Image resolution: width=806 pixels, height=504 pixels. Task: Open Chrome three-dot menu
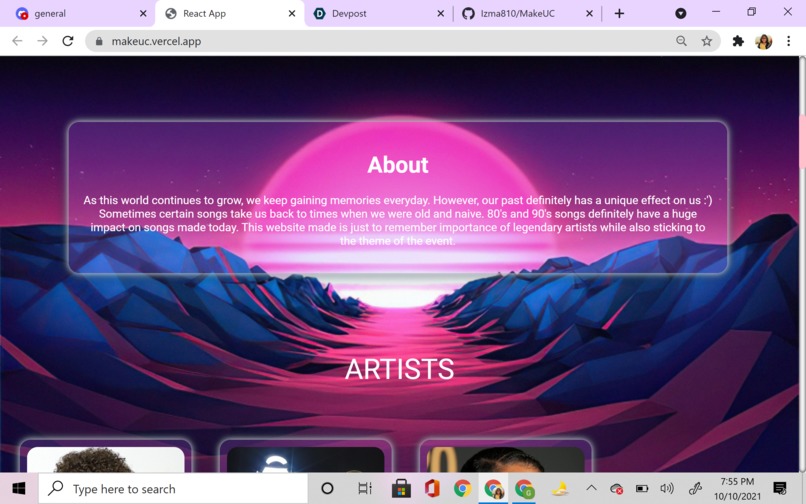pyautogui.click(x=789, y=41)
